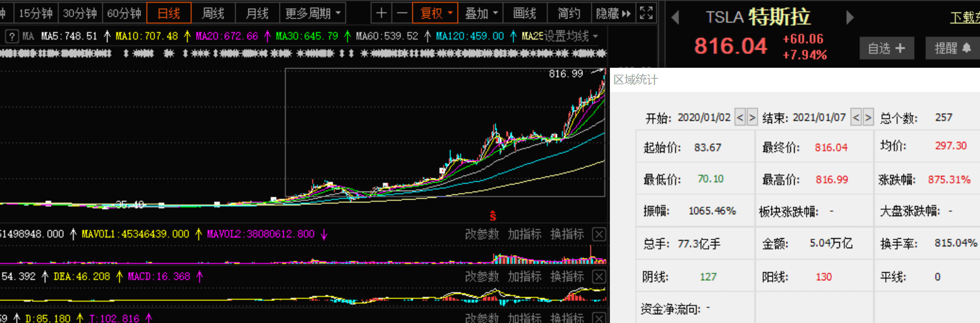The height and width of the screenshot is (323, 980).
Task: Click the MA60:539.52 label
Action: click(387, 36)
